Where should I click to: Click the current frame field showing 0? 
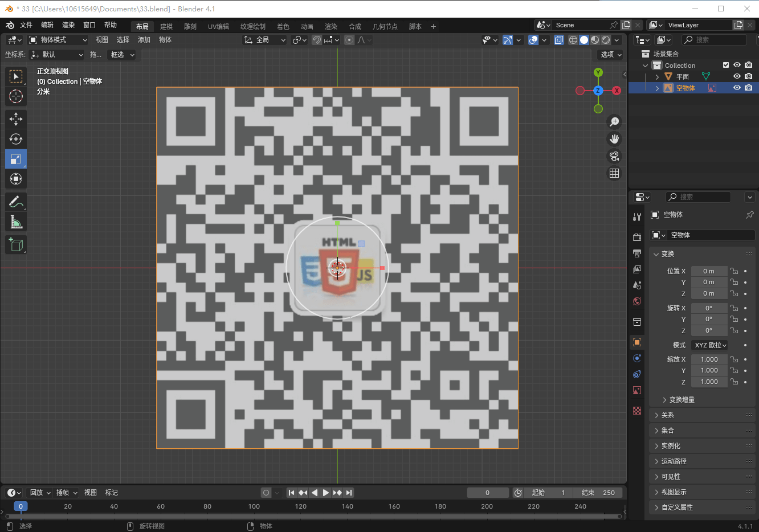coord(488,493)
